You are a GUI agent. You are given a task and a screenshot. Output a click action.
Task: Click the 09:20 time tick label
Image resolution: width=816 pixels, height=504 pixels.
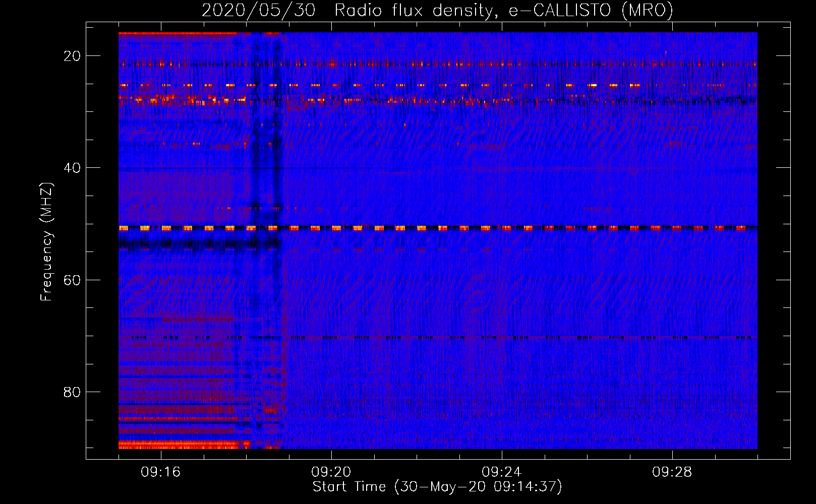click(x=331, y=472)
